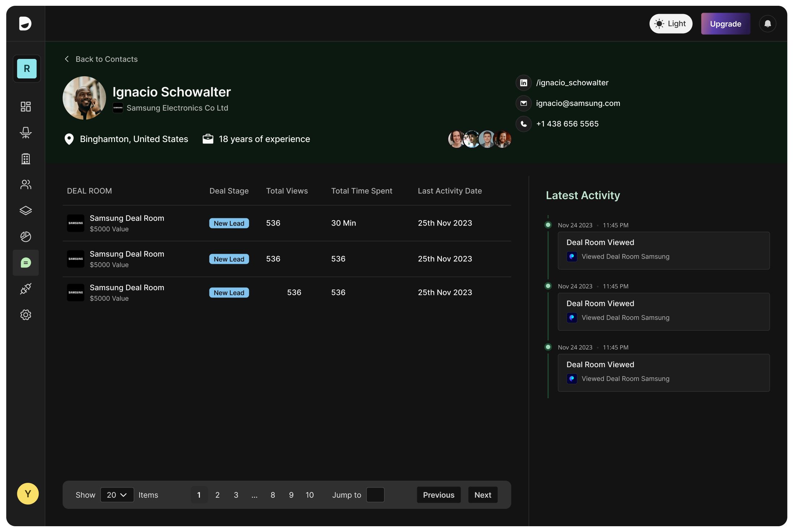Toggle the Light theme switch

(671, 24)
